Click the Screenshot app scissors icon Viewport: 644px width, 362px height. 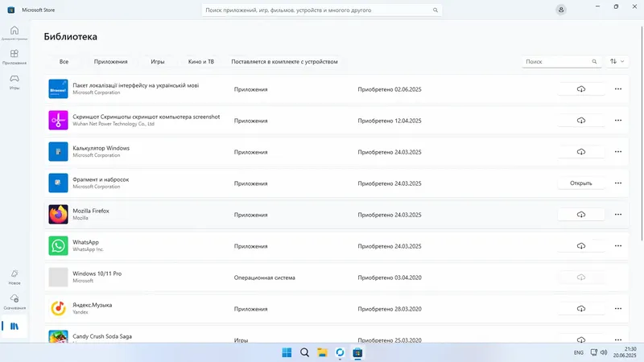point(58,120)
